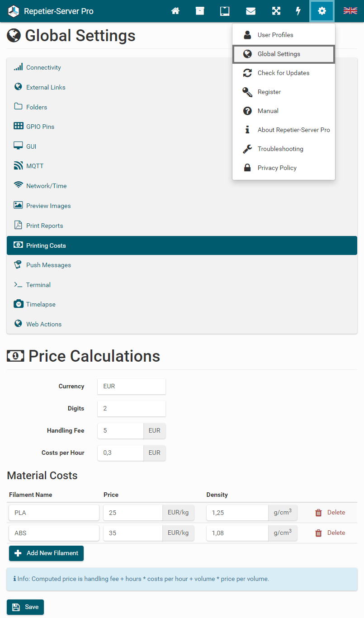
Task: Open the UK flag language selector
Action: point(350,11)
